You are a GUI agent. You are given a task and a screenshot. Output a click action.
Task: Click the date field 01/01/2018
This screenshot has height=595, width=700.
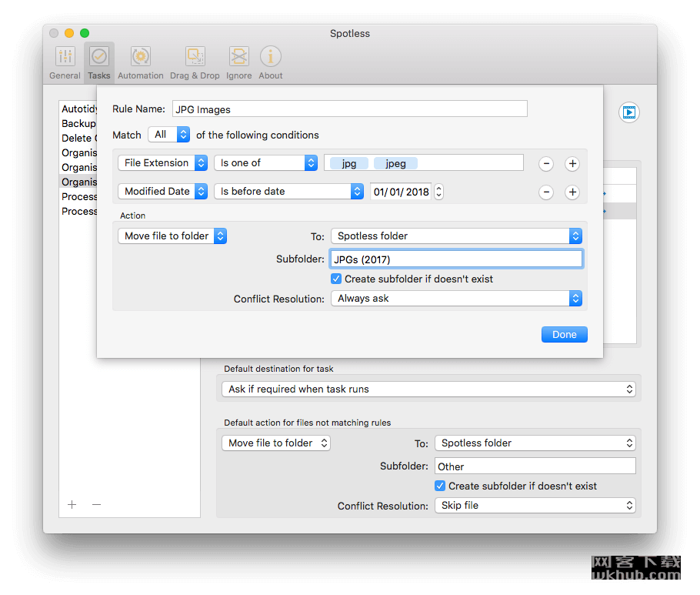point(401,192)
